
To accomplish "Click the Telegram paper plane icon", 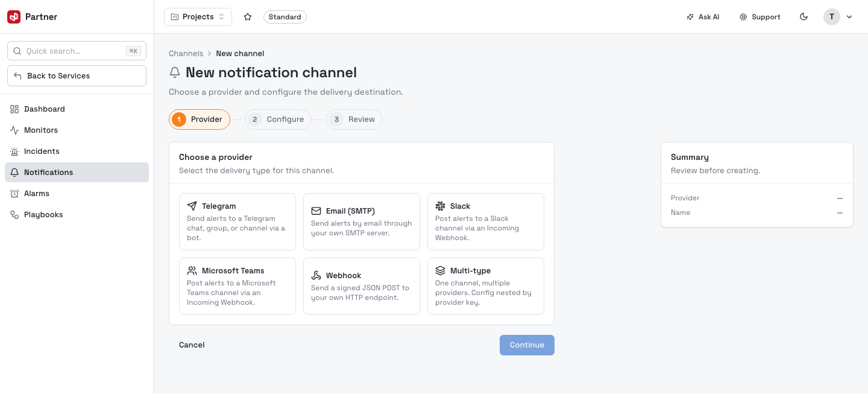I will coord(192,206).
